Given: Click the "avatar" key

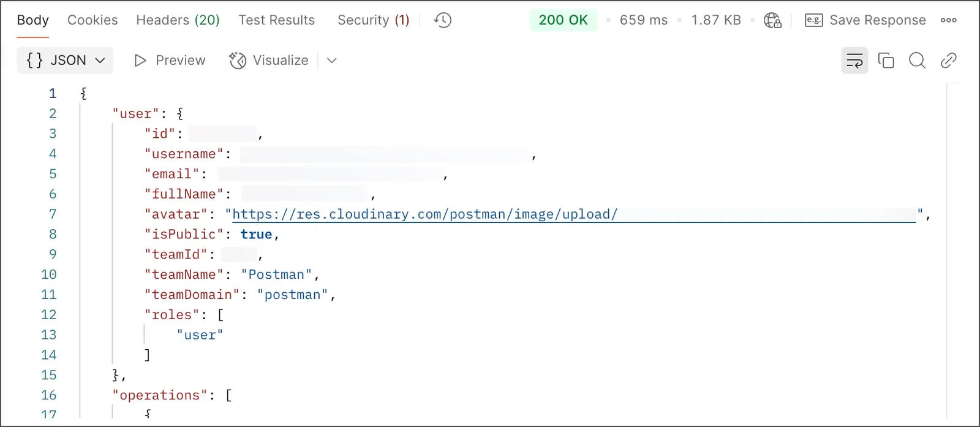Looking at the screenshot, I should click(x=176, y=214).
